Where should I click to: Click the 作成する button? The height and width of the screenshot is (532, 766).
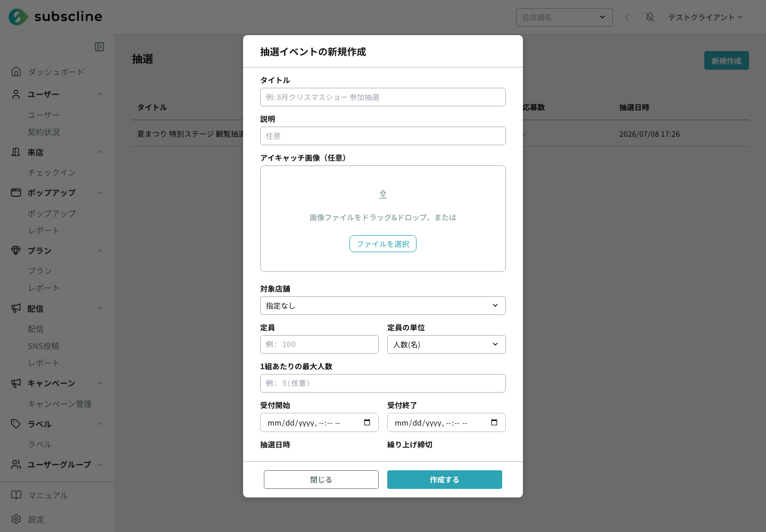[x=445, y=479]
